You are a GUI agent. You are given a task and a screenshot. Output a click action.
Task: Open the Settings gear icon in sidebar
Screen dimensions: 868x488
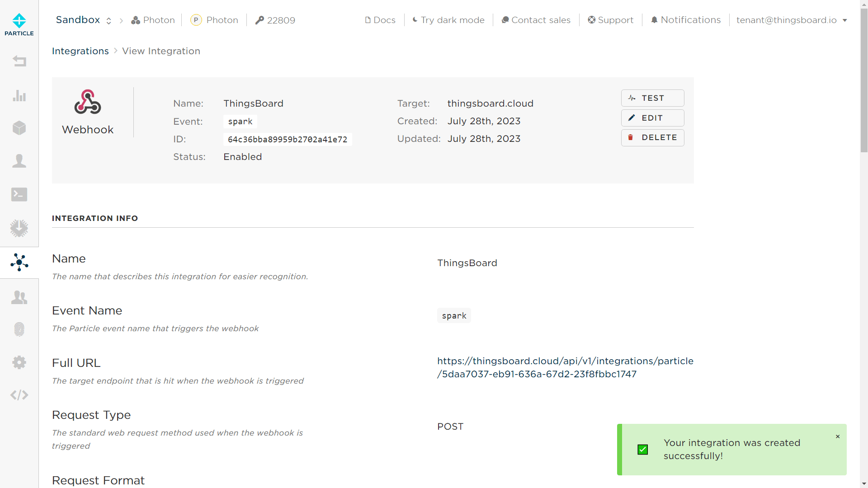click(19, 362)
